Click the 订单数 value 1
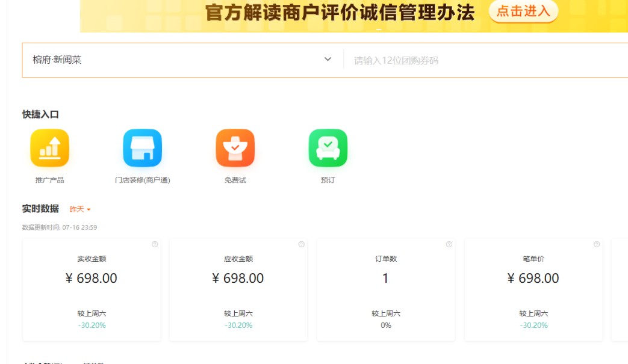Image resolution: width=628 pixels, height=364 pixels. (385, 279)
